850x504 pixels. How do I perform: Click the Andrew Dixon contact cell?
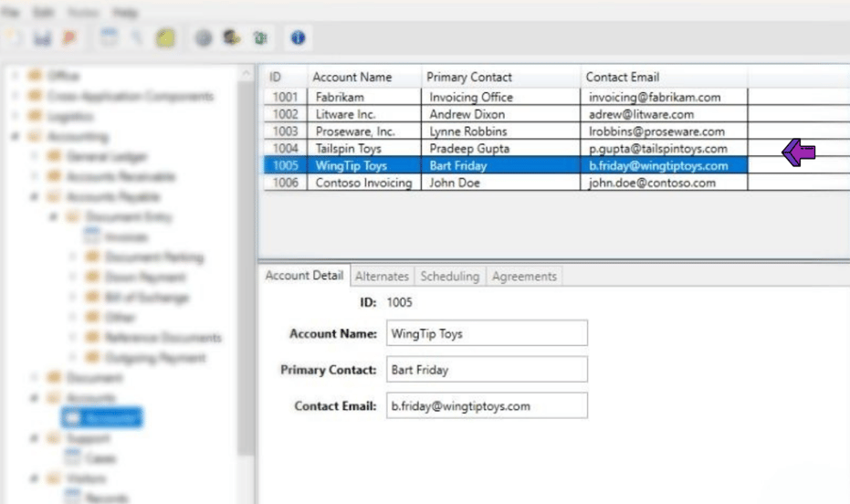click(x=501, y=114)
